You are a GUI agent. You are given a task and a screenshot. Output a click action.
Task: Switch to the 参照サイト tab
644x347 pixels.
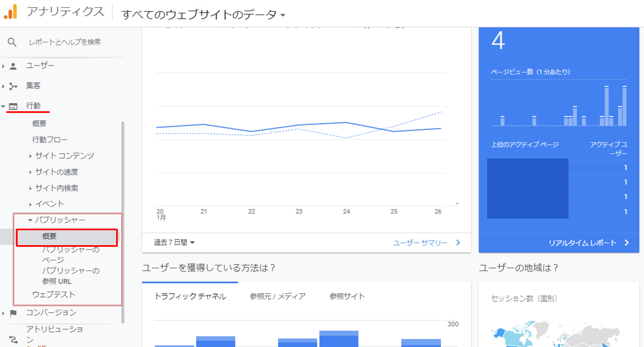[347, 296]
